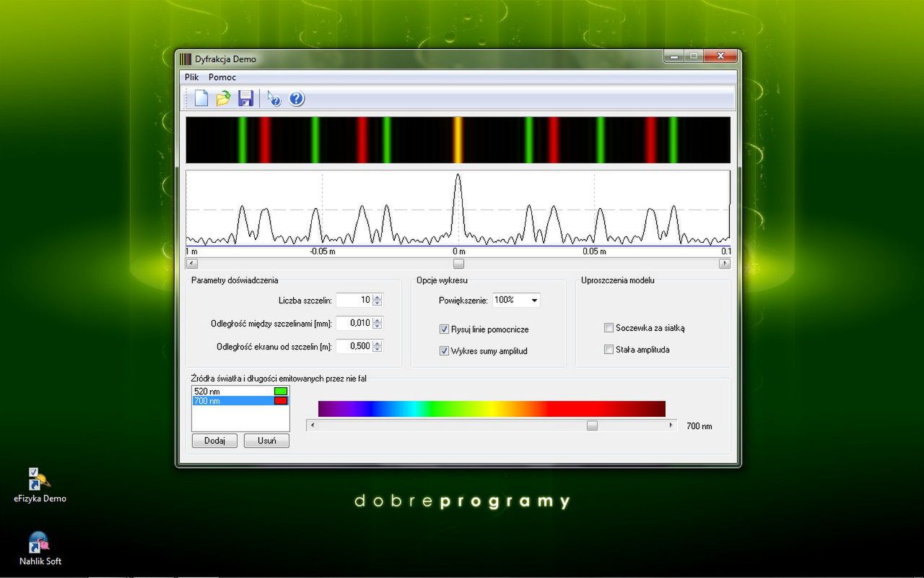
Task: Open the Nahlik Soft desktop shortcut
Action: 40,548
